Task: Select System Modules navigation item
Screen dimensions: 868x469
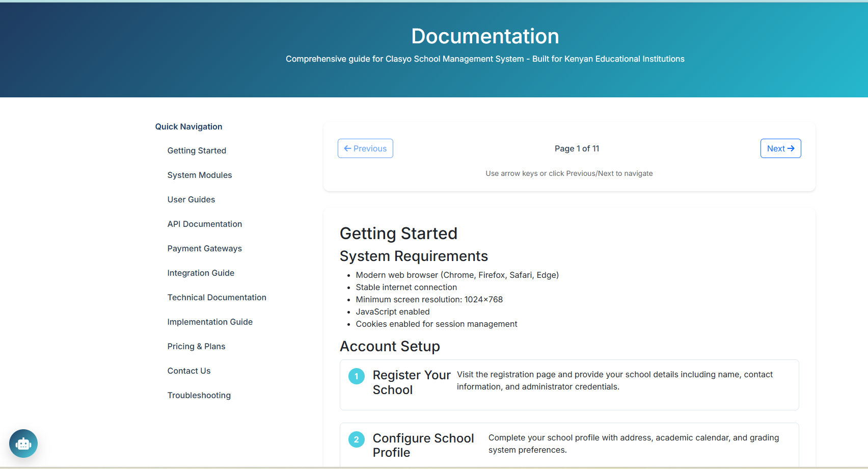Action: 200,175
